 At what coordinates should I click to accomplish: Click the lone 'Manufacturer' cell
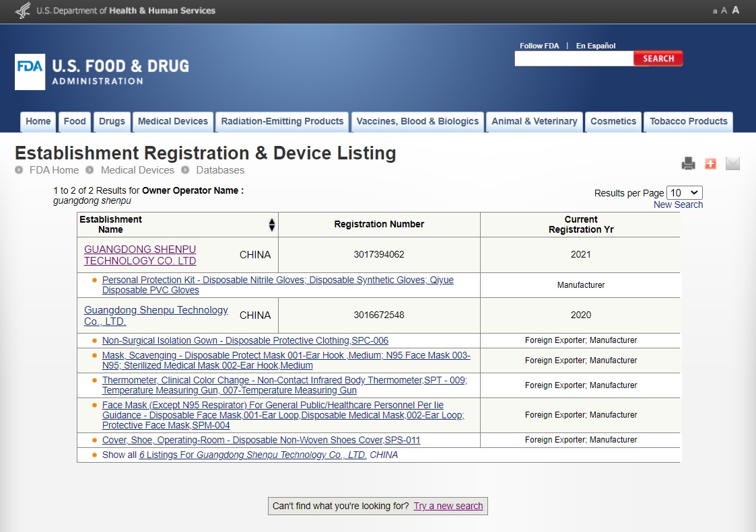point(580,284)
